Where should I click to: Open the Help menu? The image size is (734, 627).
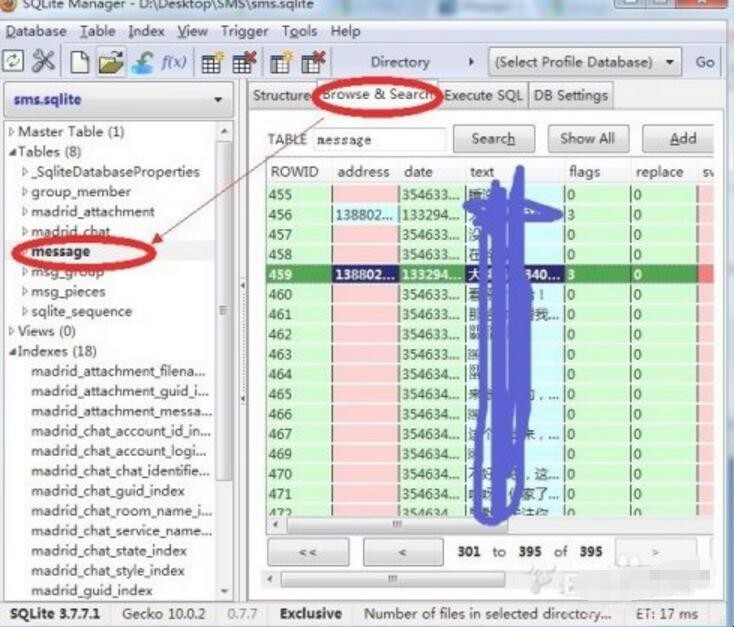pos(345,31)
